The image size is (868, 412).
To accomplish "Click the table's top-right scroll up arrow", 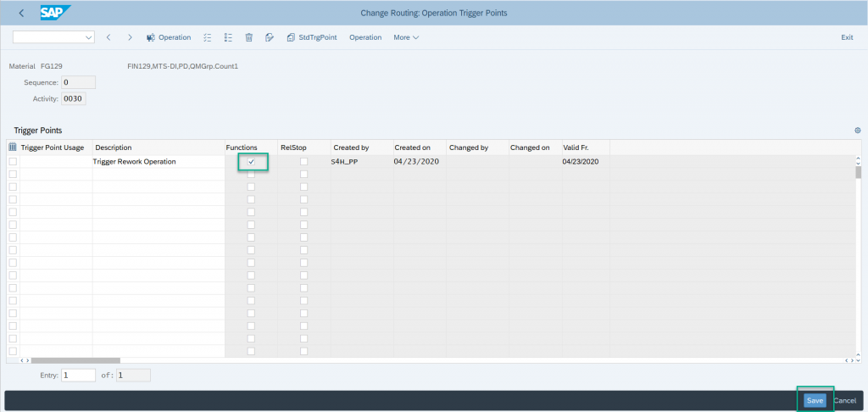I will tap(858, 159).
